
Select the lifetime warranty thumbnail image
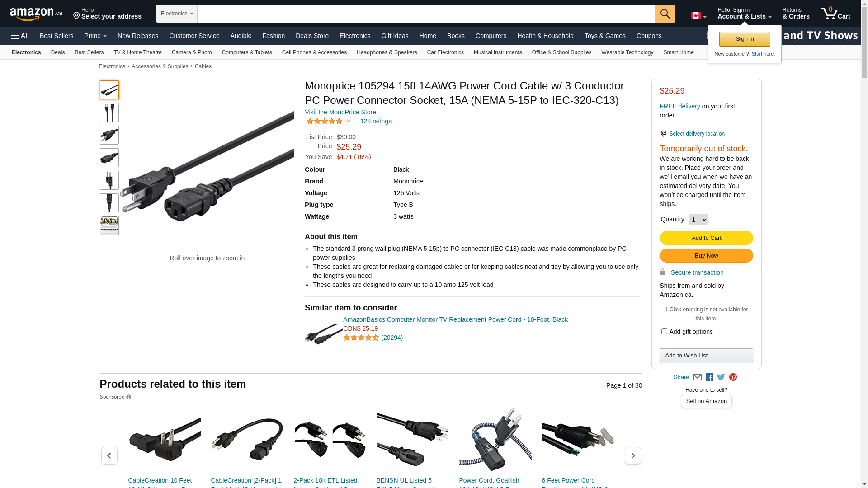109,225
